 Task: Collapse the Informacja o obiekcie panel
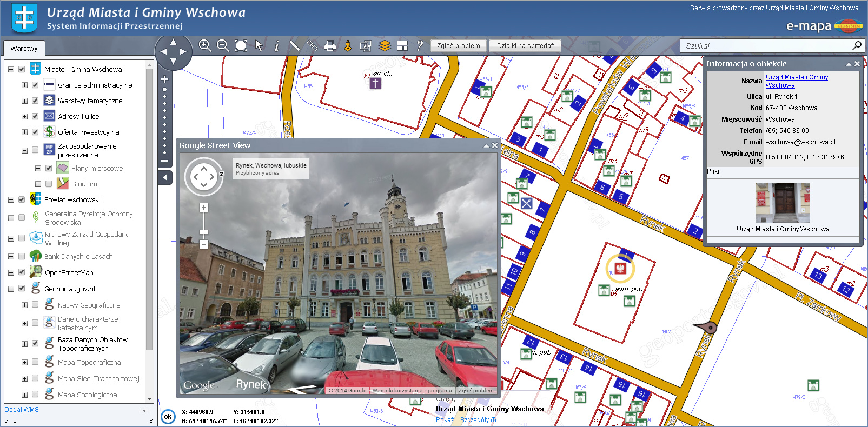pos(849,64)
